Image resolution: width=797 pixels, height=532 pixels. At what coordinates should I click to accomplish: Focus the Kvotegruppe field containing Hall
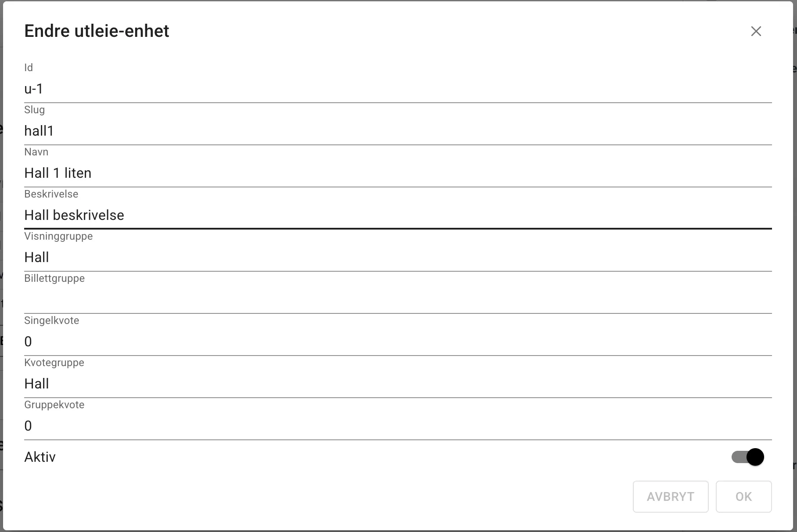tap(398, 384)
